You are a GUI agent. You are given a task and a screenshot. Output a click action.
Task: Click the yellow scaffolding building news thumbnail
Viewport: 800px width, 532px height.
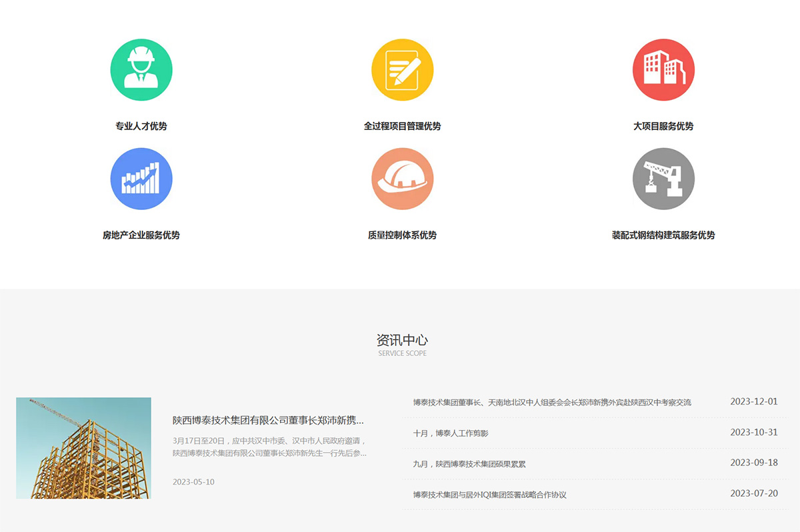click(83, 448)
